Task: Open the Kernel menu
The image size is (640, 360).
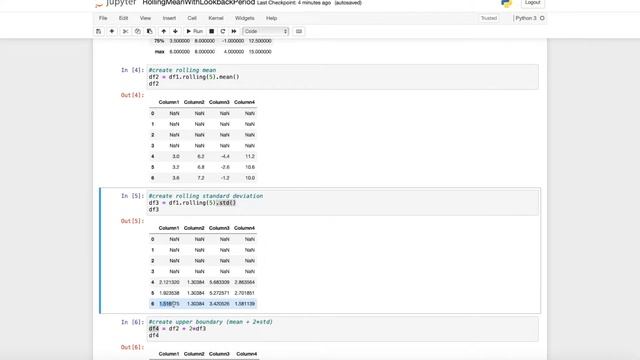Action: point(216,18)
